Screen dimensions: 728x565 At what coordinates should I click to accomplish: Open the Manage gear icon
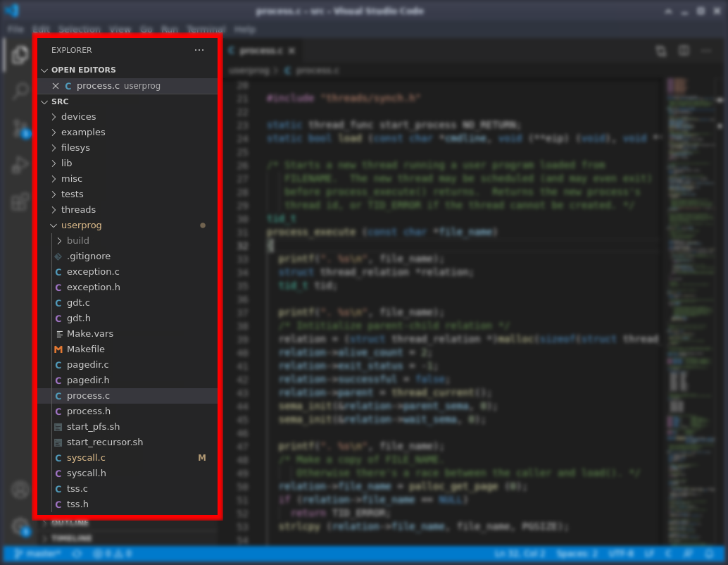(x=20, y=527)
